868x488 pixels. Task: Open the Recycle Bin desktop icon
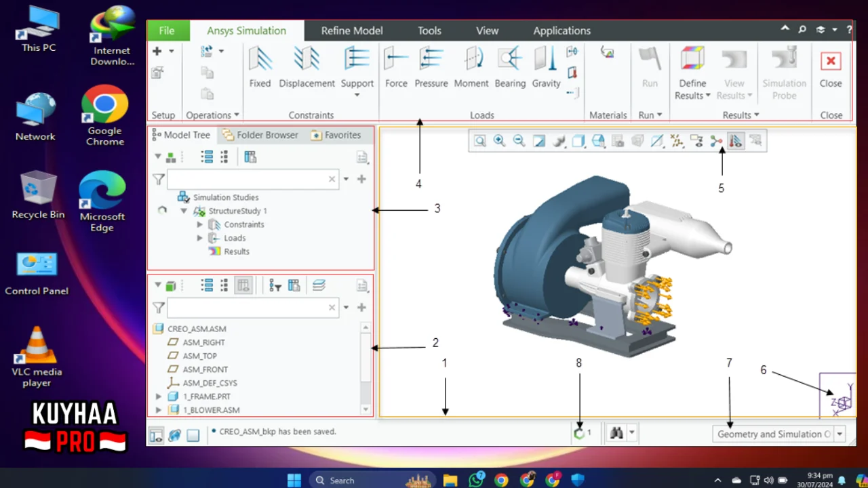coord(38,195)
